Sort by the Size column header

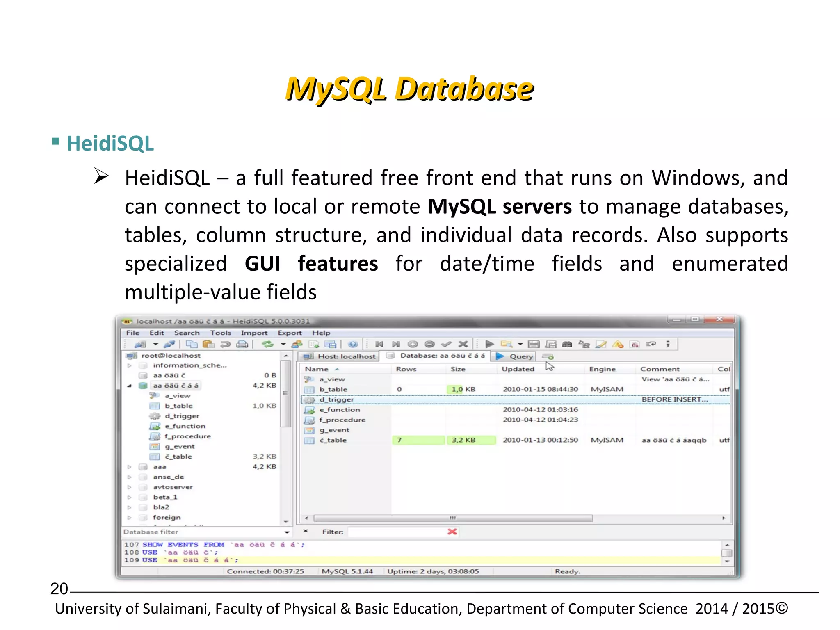pos(472,369)
